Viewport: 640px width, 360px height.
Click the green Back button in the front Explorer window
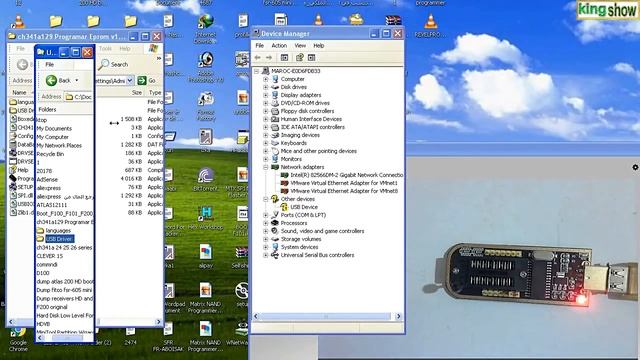[58, 80]
